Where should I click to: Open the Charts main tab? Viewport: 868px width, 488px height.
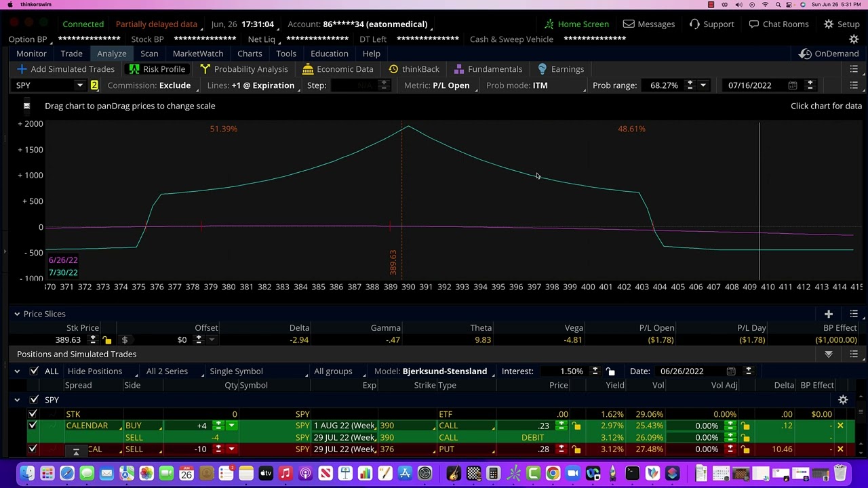point(250,54)
